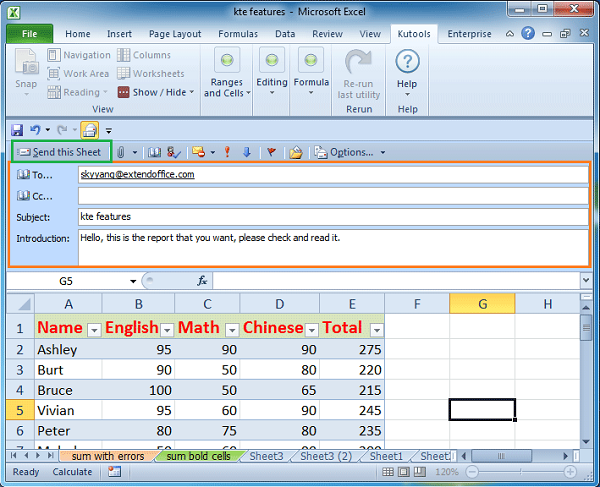The height and width of the screenshot is (487, 600).
Task: Open the Total column filter dropdown
Action: 377,330
